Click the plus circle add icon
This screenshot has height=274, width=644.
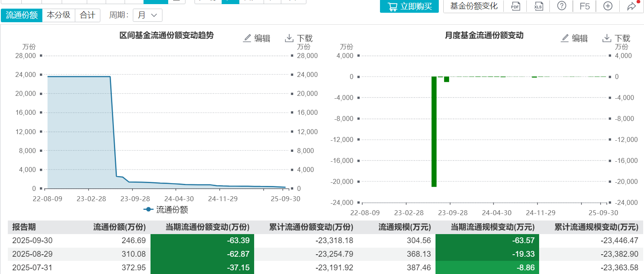click(x=607, y=6)
